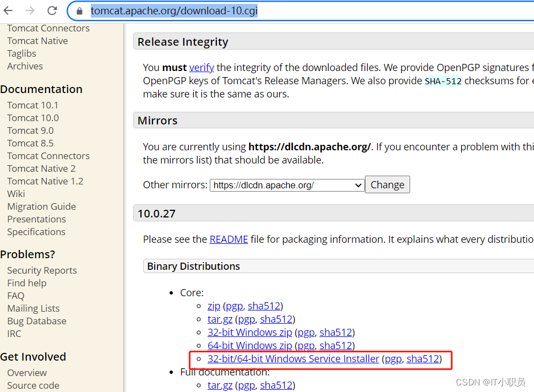Open Tomcat Connectors under Documentation section
Screen dimensions: 534x392
click(48, 156)
